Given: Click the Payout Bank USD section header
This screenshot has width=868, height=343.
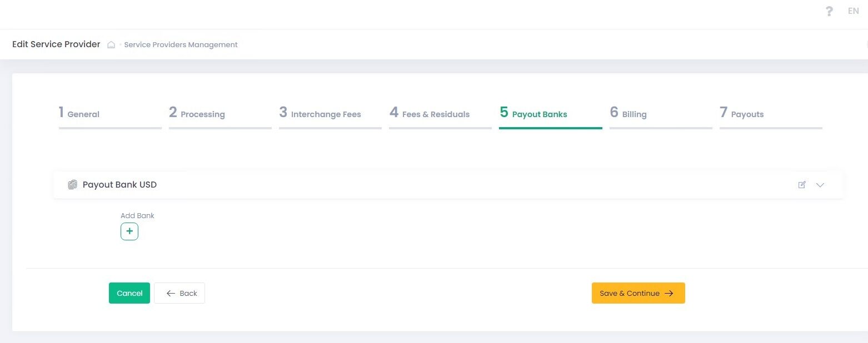Looking at the screenshot, I should pos(119,185).
